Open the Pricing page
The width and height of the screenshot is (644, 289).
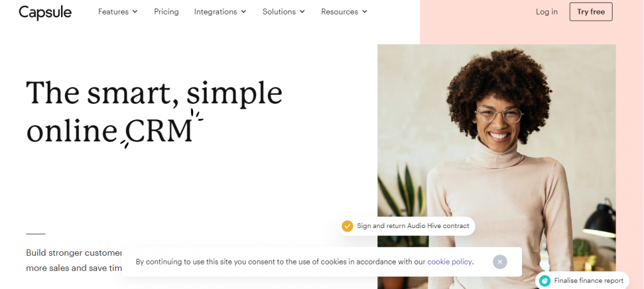[166, 12]
